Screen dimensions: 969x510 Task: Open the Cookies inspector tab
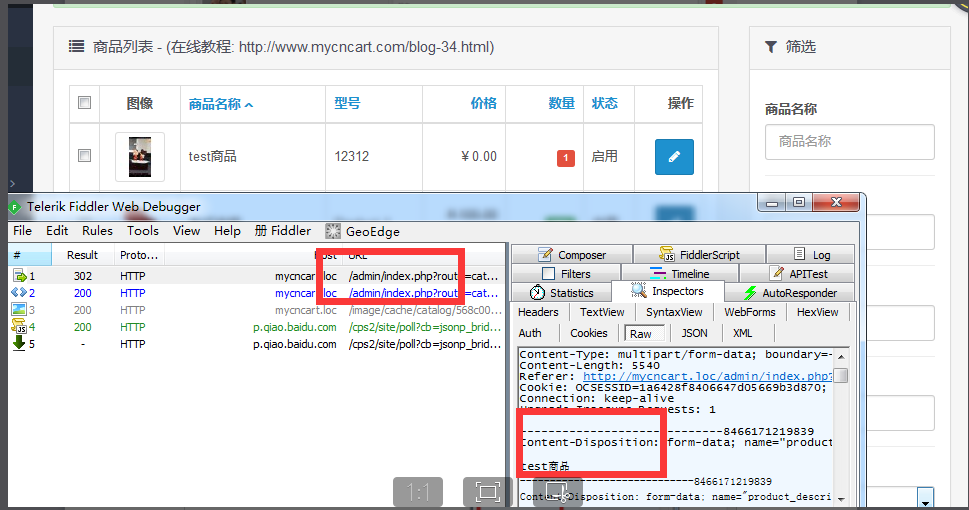point(588,333)
